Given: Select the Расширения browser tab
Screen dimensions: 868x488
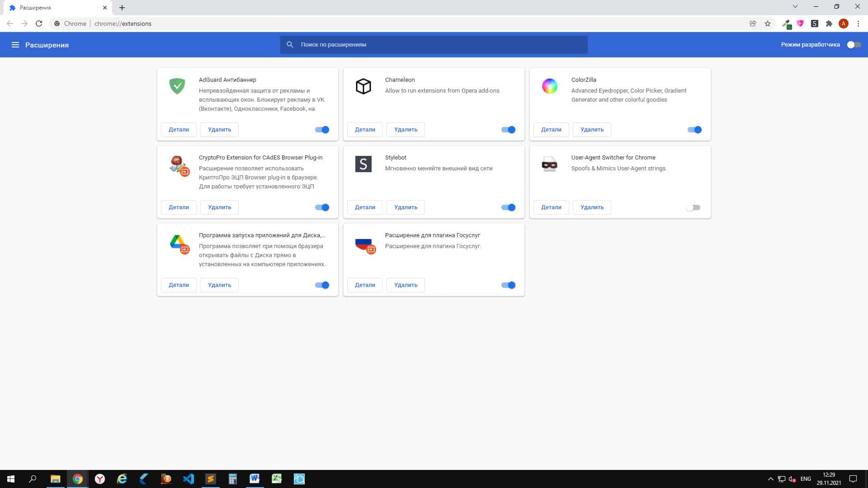Looking at the screenshot, I should tap(50, 8).
